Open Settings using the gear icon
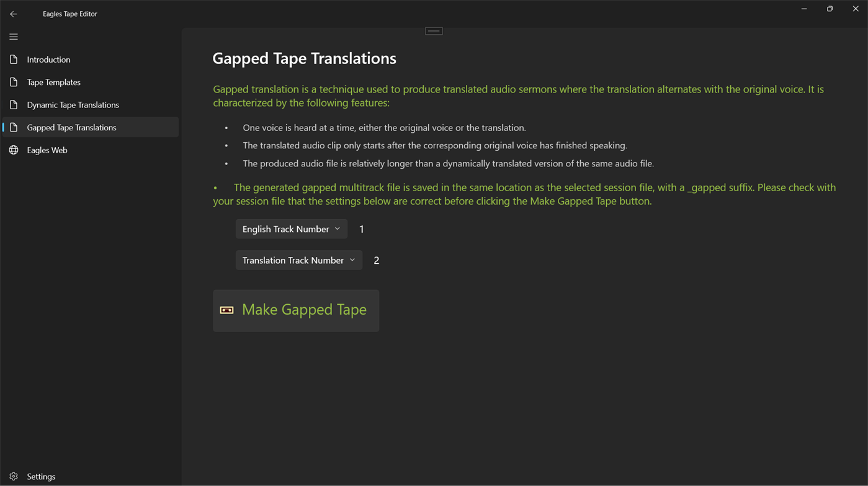Image resolution: width=868 pixels, height=486 pixels. [13, 476]
